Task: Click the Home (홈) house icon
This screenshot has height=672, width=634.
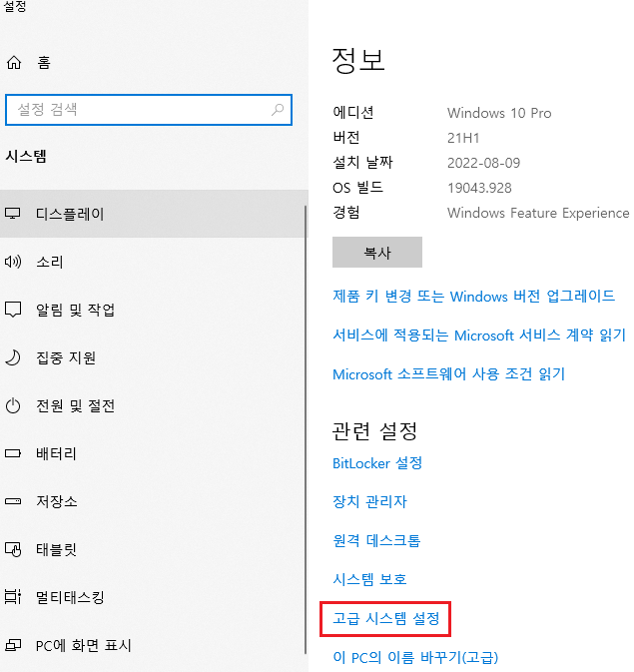Action: [x=14, y=63]
